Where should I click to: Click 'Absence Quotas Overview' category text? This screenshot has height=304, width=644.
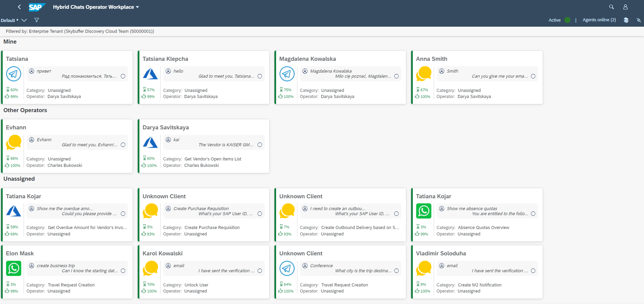coord(483,228)
